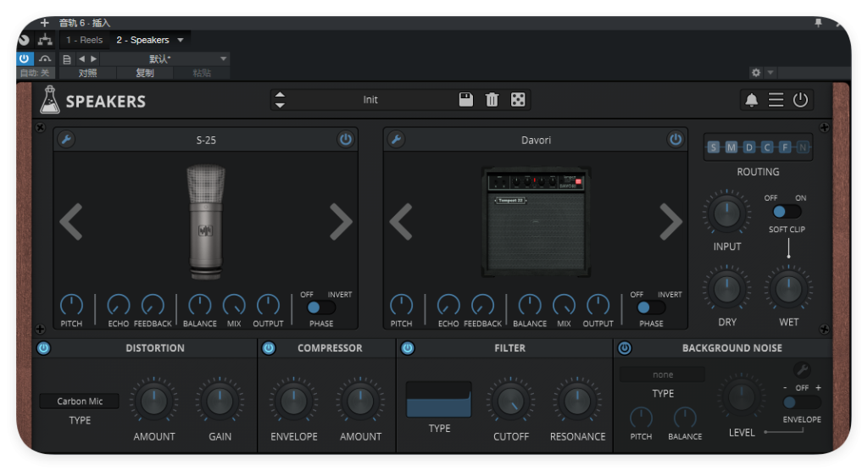Click the 对照 compare button
Screen dimensions: 868x471
[x=87, y=73]
